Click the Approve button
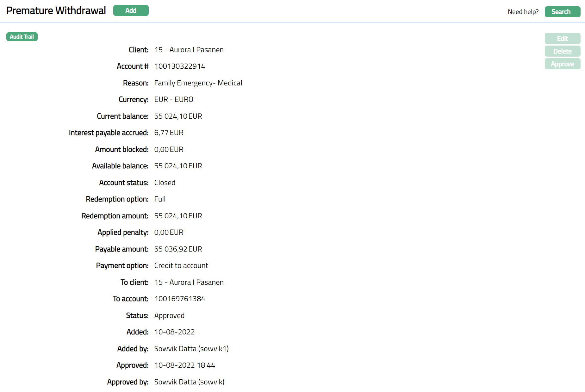 [x=562, y=64]
